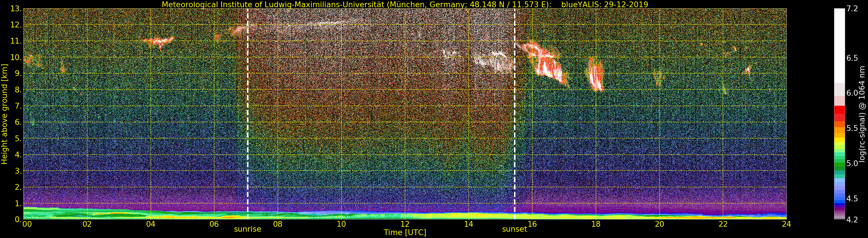868x238 pixels.
Task: Click the colorbar label 'log(rc-signal) @ 1064 nm'
Action: click(x=863, y=114)
